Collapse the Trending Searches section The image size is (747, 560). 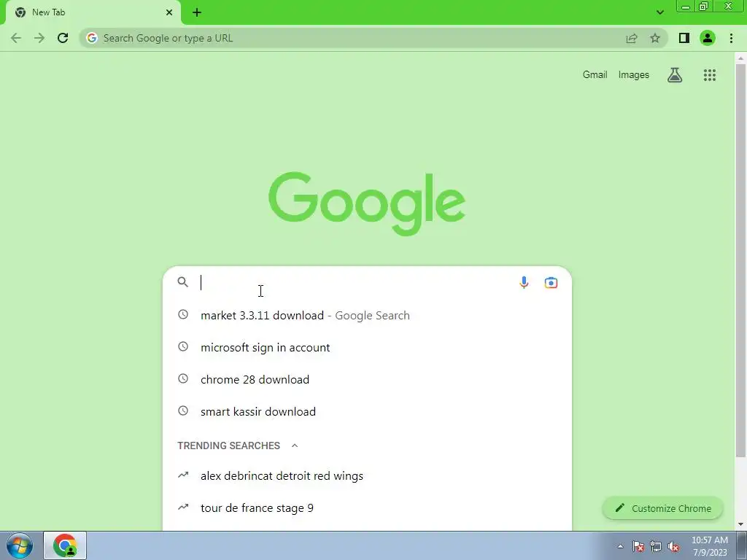coord(295,446)
